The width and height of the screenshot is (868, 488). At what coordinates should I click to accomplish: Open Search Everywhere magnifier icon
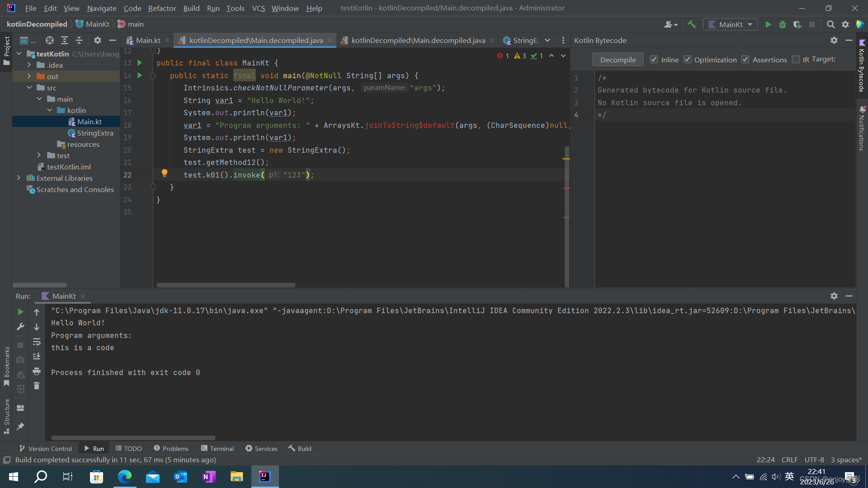click(830, 24)
